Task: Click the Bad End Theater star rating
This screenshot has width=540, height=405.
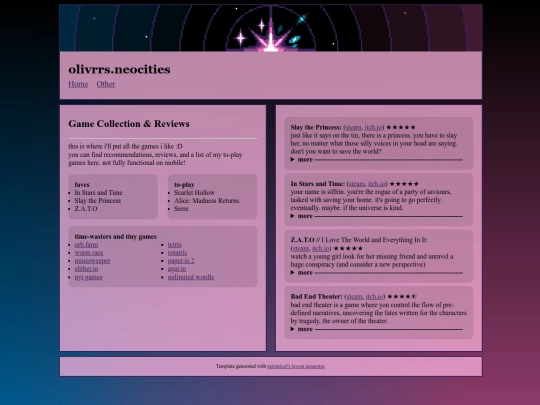Action: click(402, 297)
